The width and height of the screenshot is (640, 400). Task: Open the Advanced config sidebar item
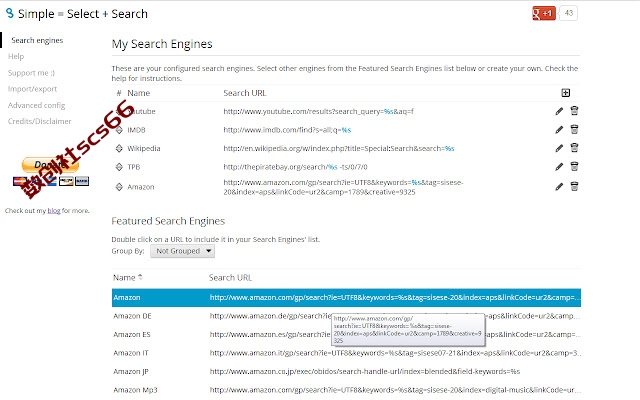36,105
